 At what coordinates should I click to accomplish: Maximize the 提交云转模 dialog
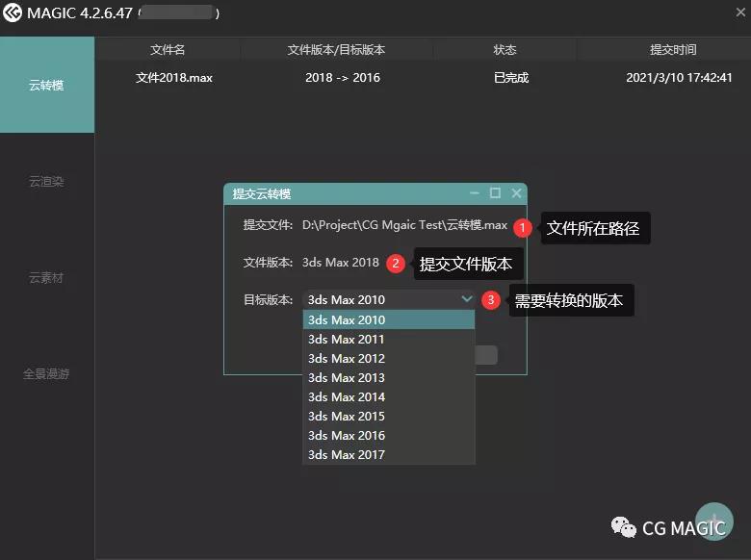click(495, 193)
